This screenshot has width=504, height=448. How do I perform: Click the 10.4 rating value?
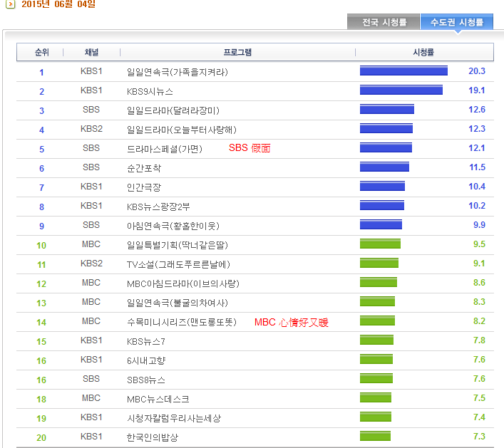[477, 187]
